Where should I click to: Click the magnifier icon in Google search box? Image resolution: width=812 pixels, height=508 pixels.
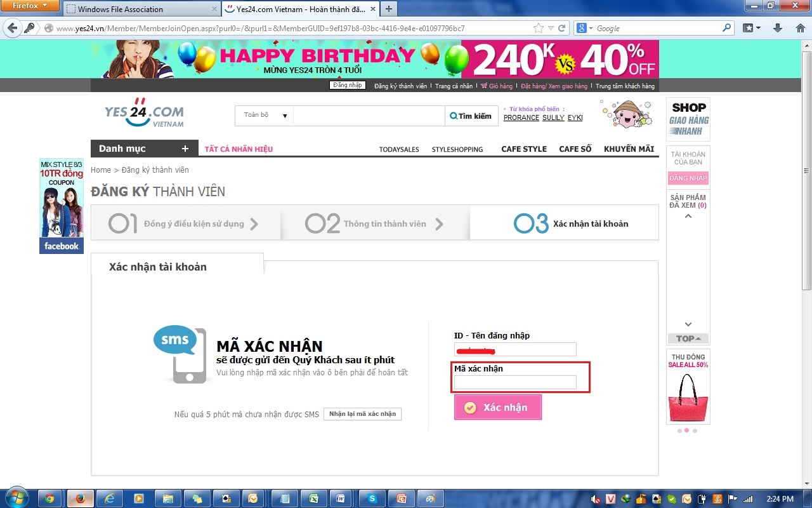click(x=727, y=28)
